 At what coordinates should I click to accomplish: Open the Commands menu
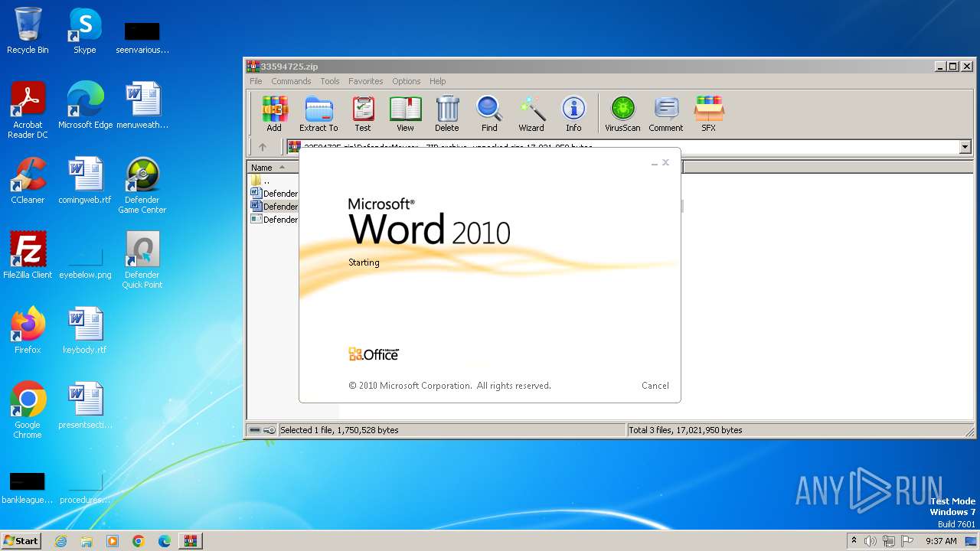291,81
